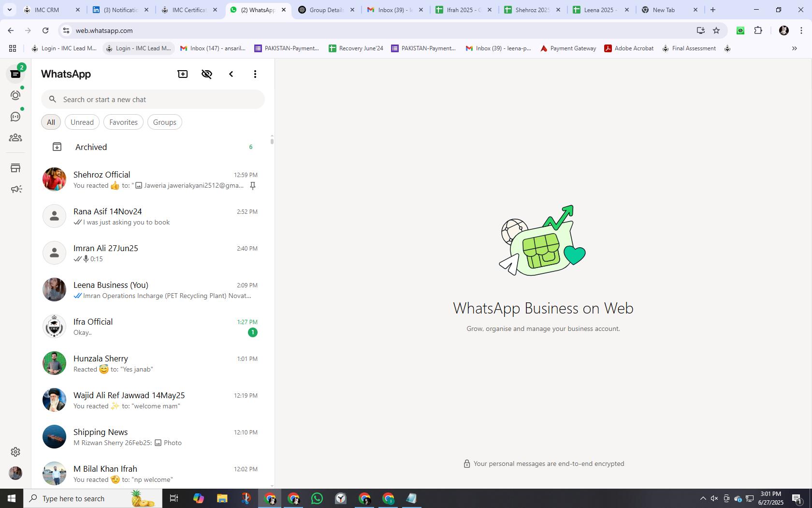Click the unread badge on Ifra Official
The width and height of the screenshot is (812, 508).
[x=252, y=332]
